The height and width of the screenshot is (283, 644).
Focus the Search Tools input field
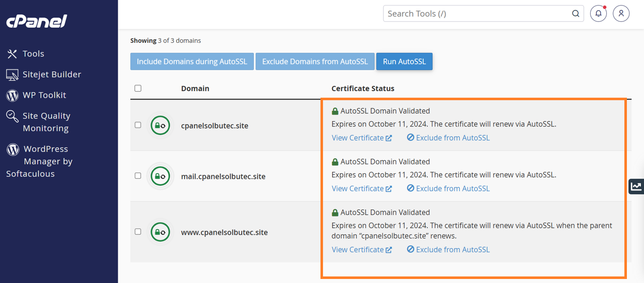coord(475,14)
